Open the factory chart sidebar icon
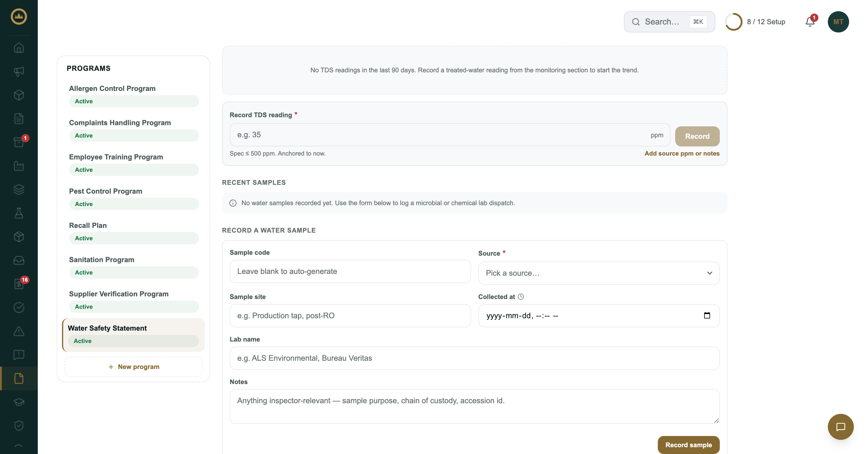 tap(19, 166)
